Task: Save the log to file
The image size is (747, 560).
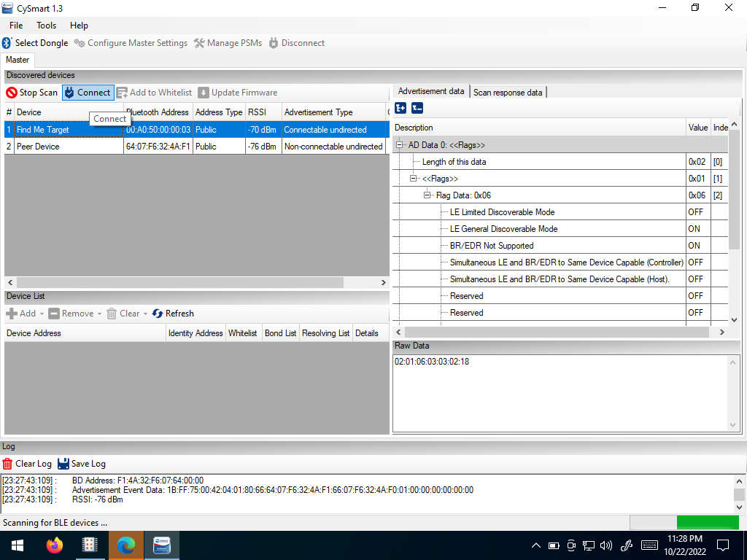Action: pyautogui.click(x=82, y=463)
